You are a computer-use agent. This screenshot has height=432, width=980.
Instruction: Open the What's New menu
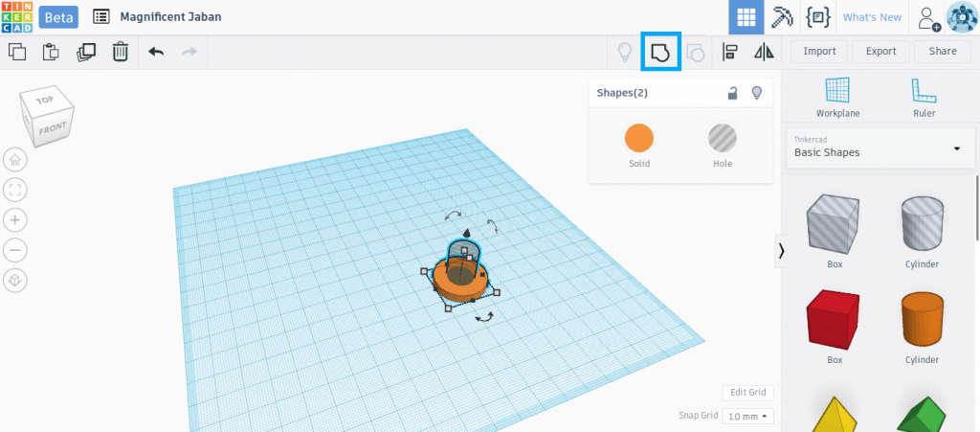click(x=871, y=17)
